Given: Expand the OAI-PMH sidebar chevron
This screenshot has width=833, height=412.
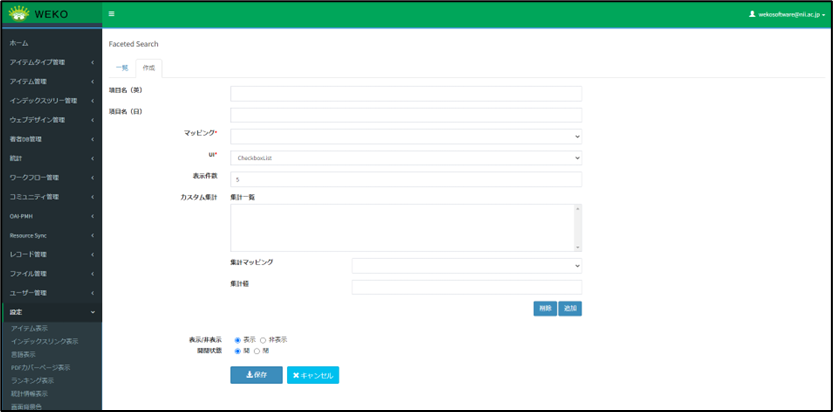Looking at the screenshot, I should tap(92, 216).
